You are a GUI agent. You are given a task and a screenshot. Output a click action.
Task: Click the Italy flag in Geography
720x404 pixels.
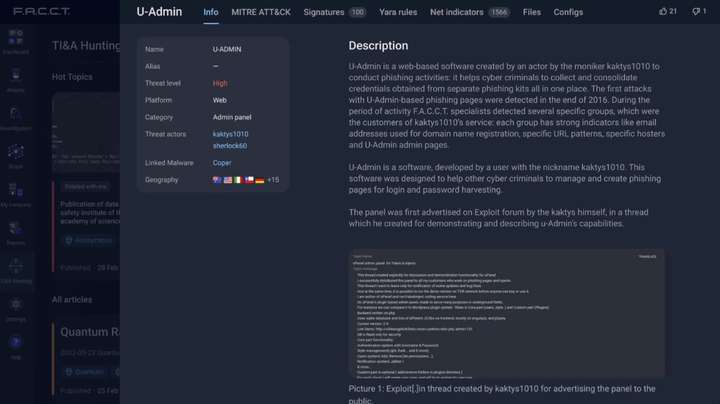click(238, 180)
